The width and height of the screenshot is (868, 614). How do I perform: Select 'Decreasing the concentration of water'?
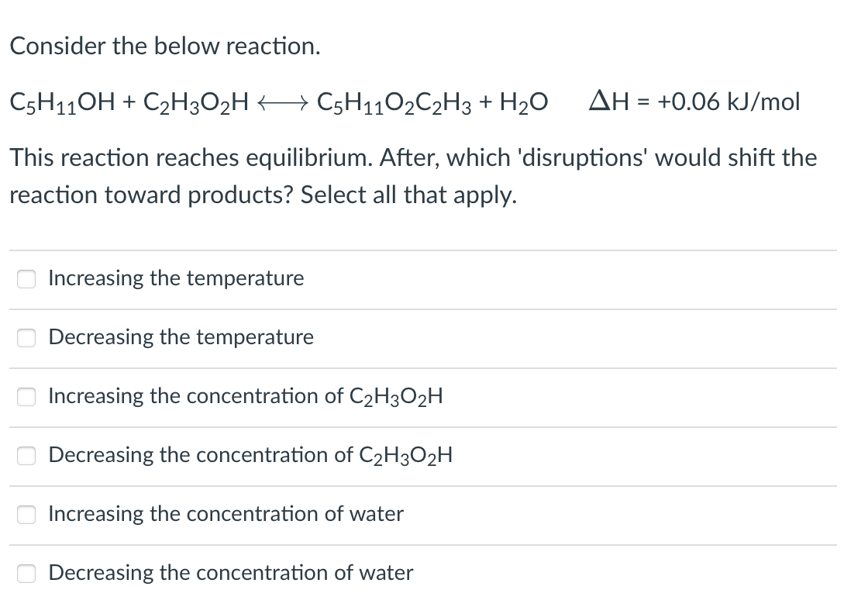coord(26,573)
